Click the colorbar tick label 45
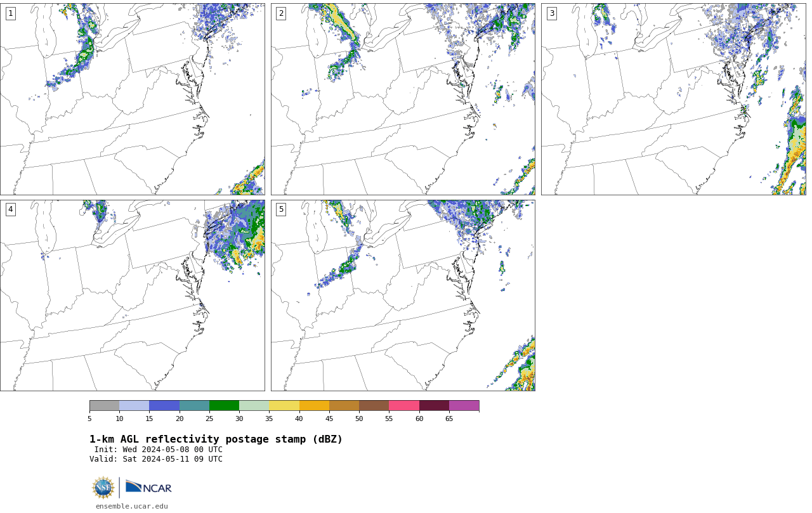Screen dimensions: 812x513 329,419
